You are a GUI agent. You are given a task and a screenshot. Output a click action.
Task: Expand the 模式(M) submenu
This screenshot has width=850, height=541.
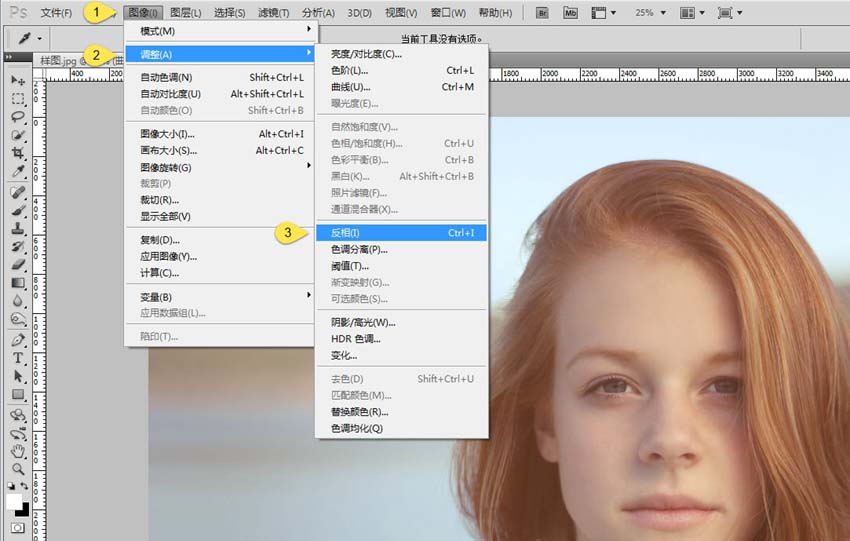coord(220,31)
